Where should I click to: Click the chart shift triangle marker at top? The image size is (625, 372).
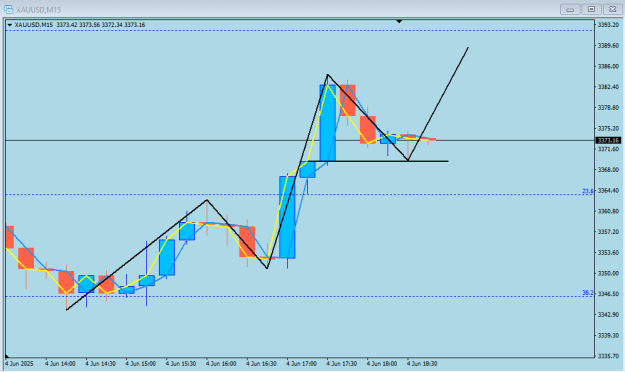(399, 21)
